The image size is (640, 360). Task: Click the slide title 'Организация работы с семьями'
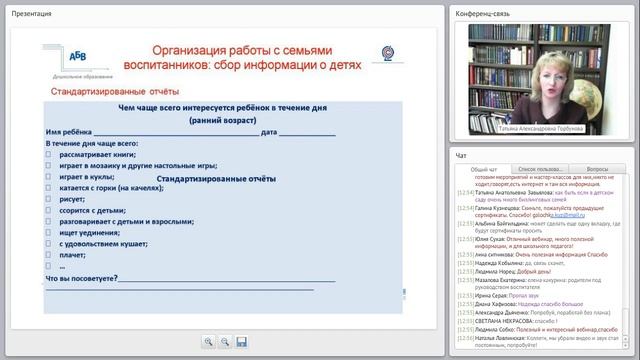click(242, 50)
